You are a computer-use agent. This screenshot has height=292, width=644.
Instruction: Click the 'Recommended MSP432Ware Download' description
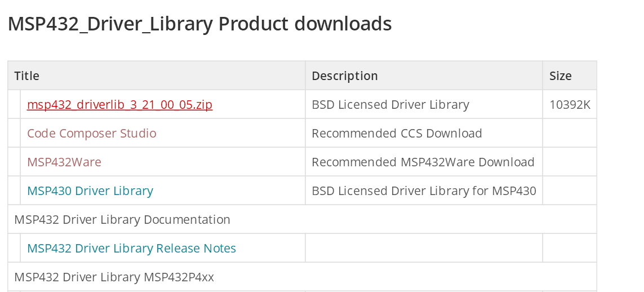(x=423, y=162)
